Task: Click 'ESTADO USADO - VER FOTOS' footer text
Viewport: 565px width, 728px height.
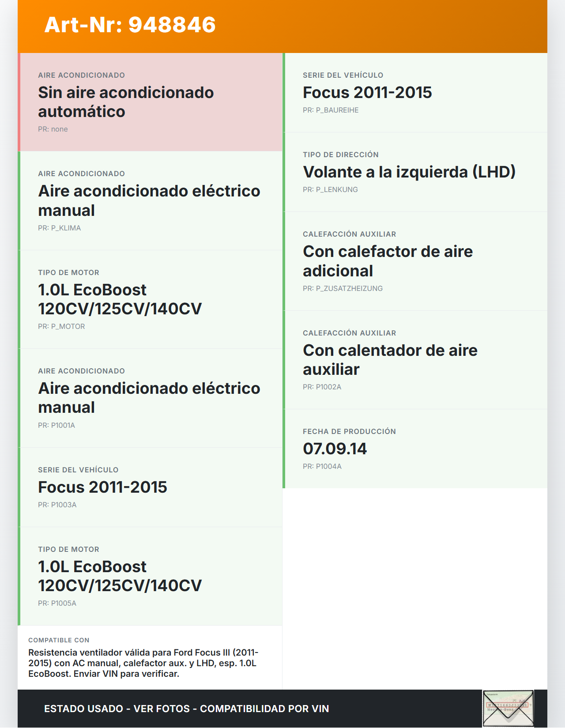Action: pyautogui.click(x=186, y=709)
